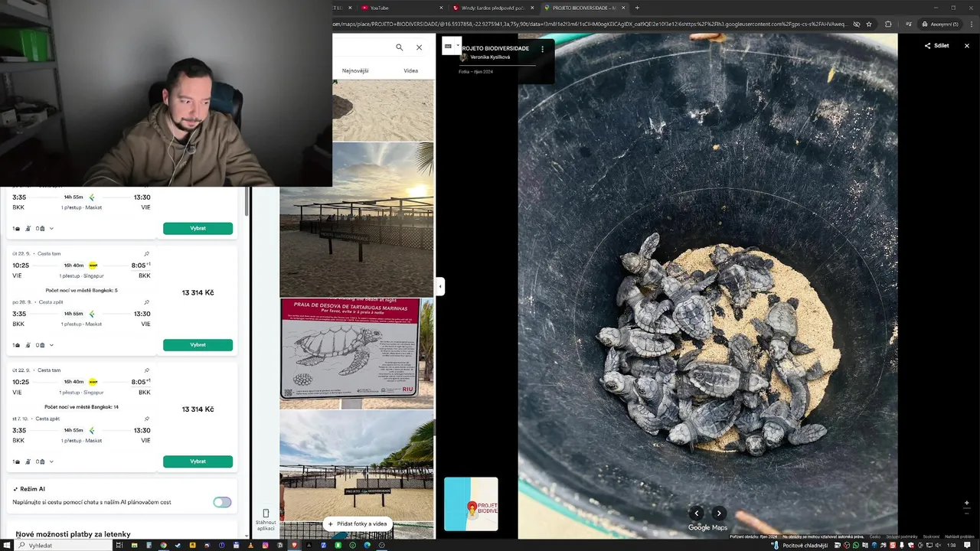This screenshot has height=551, width=980.
Task: Open the Stáhnout aplikaci phone icon
Action: pyautogui.click(x=266, y=514)
